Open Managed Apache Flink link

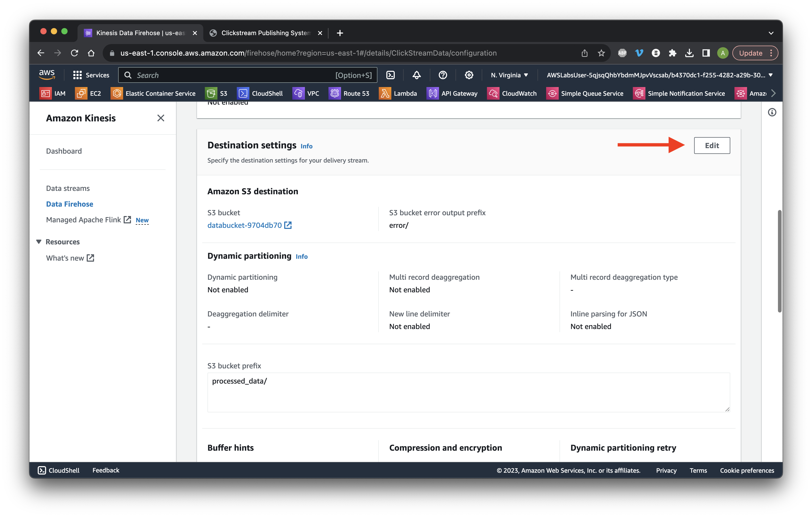tap(88, 220)
